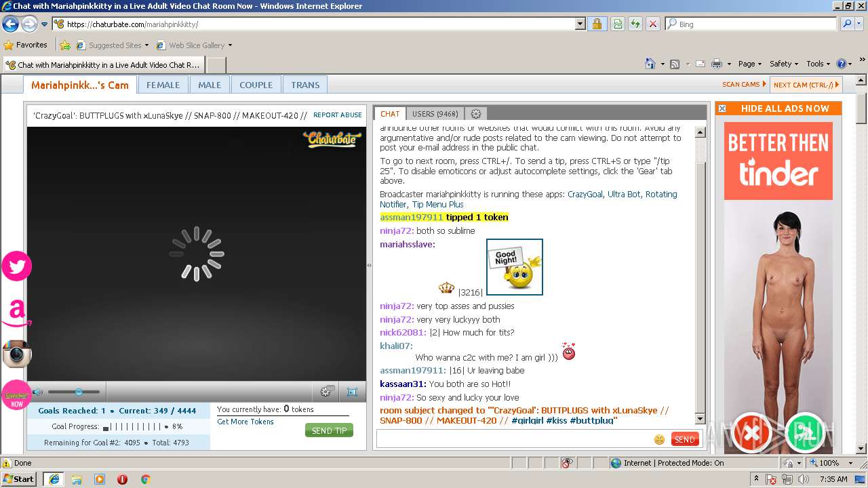Open the Page menu

[749, 64]
